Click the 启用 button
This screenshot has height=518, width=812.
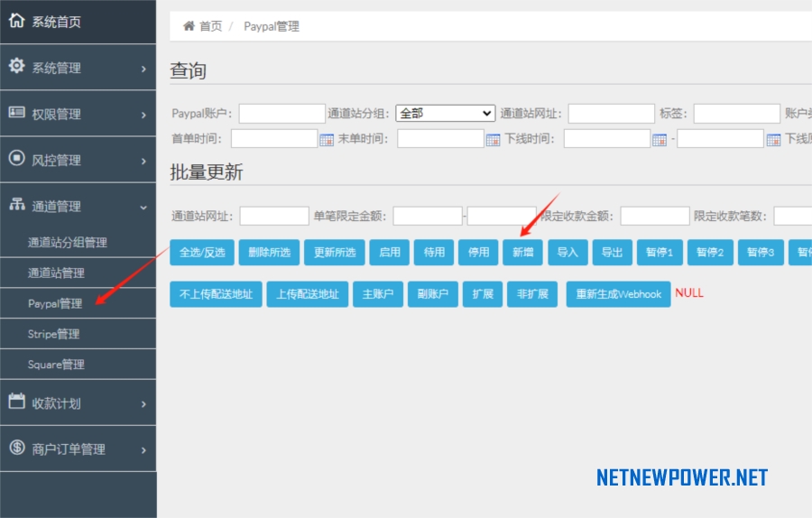tap(390, 253)
